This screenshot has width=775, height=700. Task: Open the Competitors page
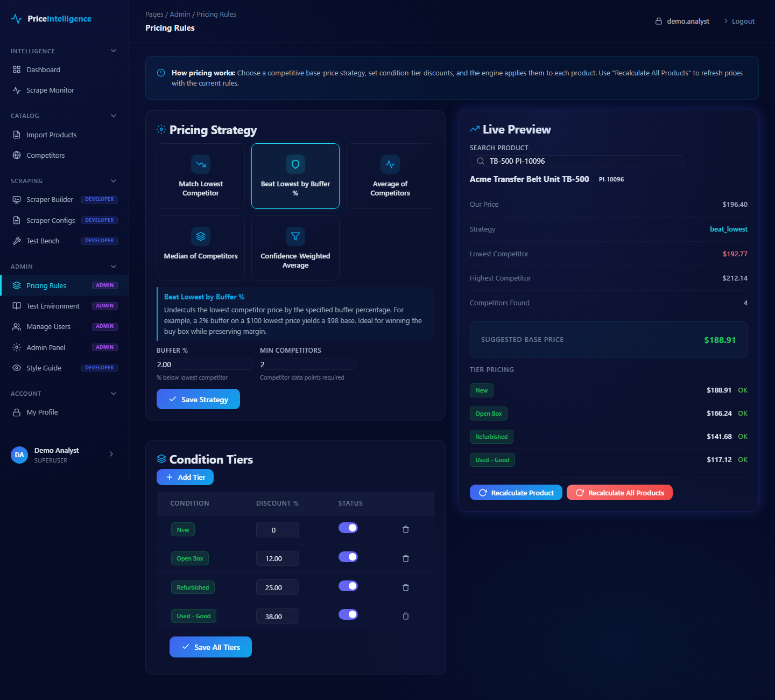[x=65, y=155]
